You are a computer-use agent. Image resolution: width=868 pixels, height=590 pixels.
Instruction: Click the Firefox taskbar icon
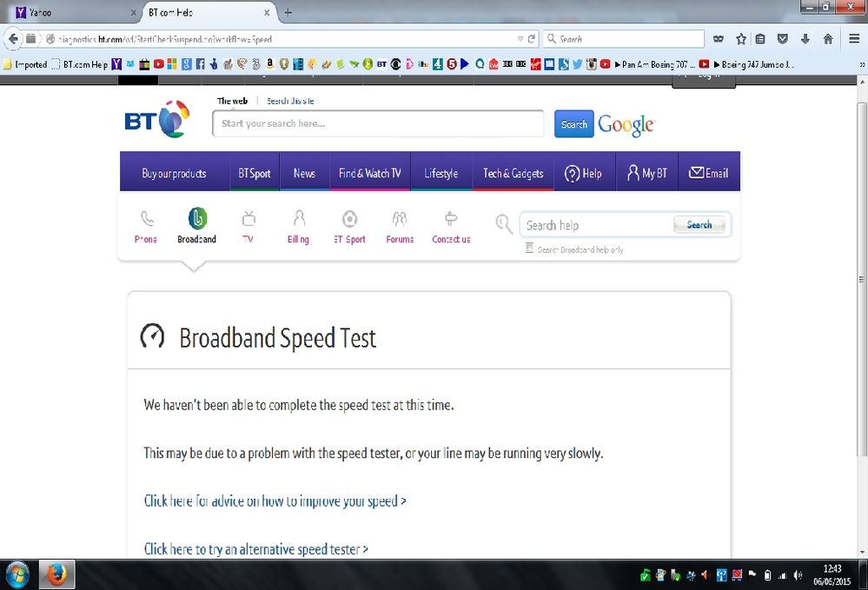56,574
